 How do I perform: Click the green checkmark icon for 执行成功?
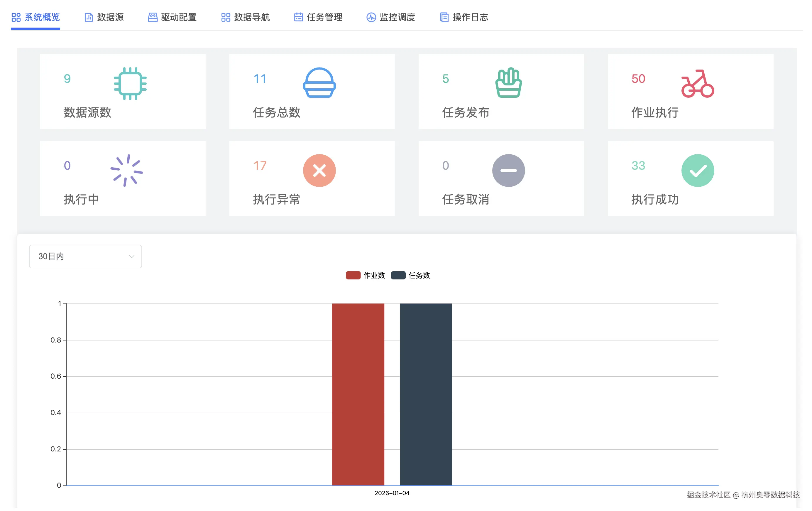(x=697, y=170)
